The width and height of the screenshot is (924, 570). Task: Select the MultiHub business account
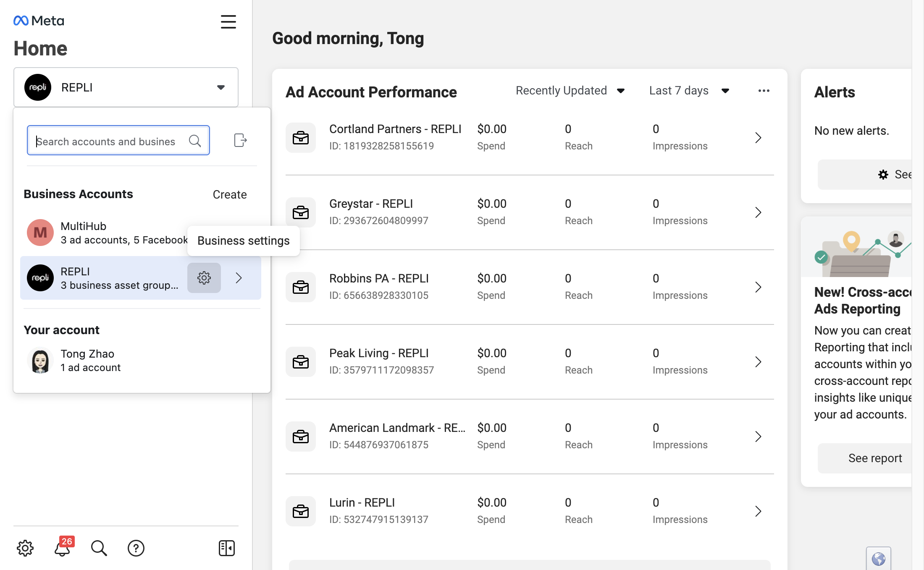pyautogui.click(x=105, y=233)
